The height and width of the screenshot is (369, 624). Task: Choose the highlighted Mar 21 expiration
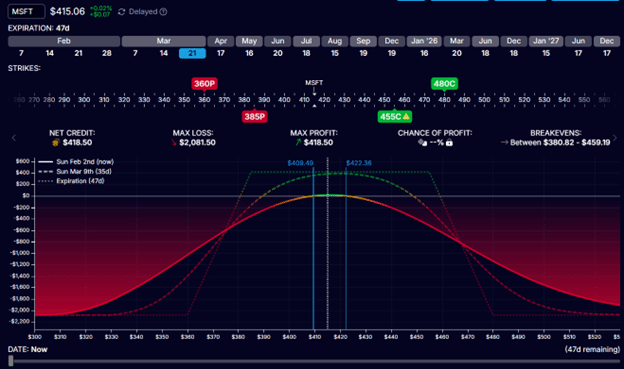192,53
